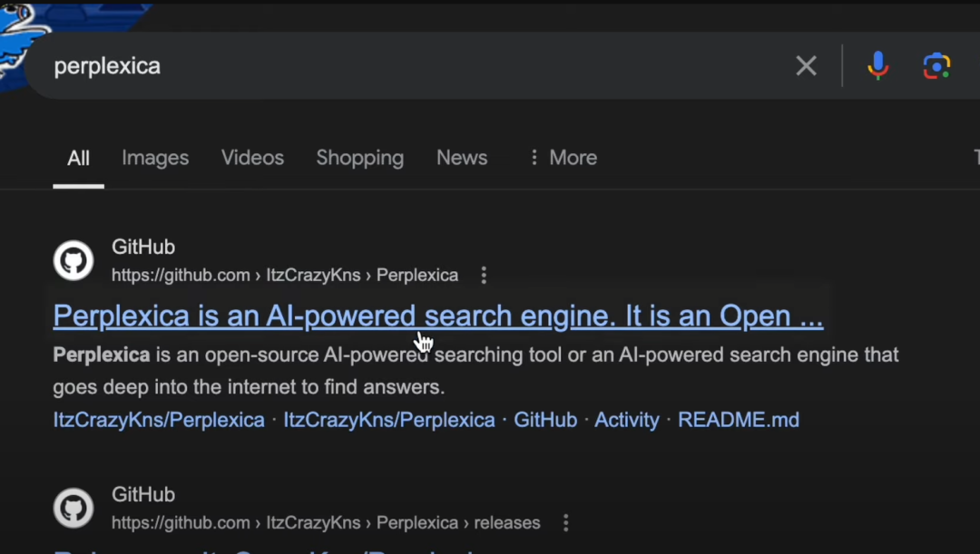
Task: Switch to the Videos tab
Action: (x=252, y=158)
